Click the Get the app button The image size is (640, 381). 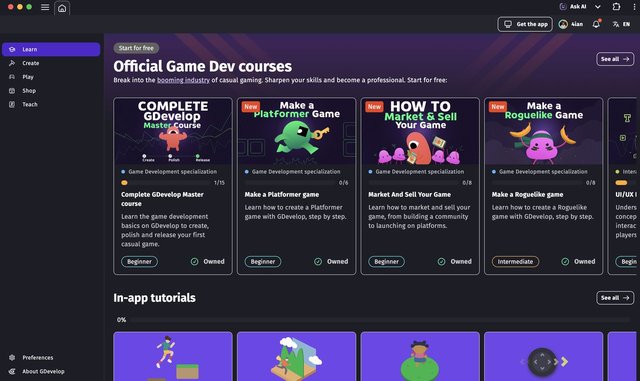point(525,24)
